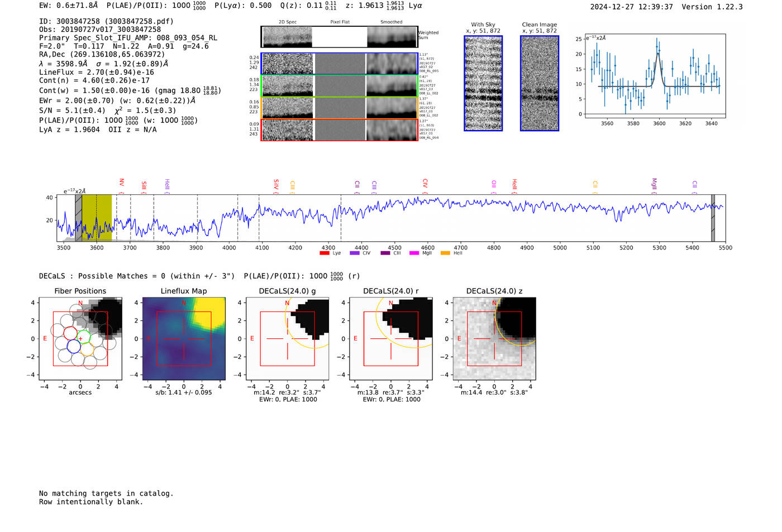This screenshot has height=532, width=782.
Task: Select the blue-bordered 2D spectrum row
Action: click(340, 64)
